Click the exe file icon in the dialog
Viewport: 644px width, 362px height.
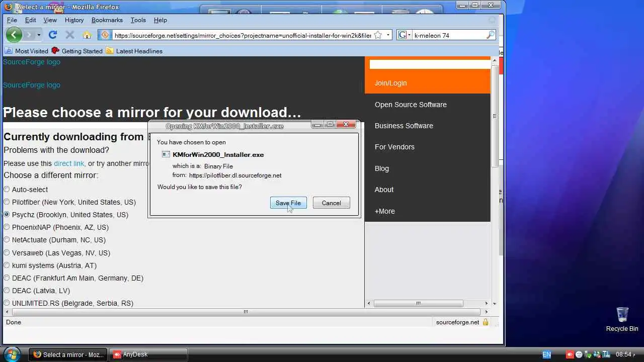(x=166, y=154)
